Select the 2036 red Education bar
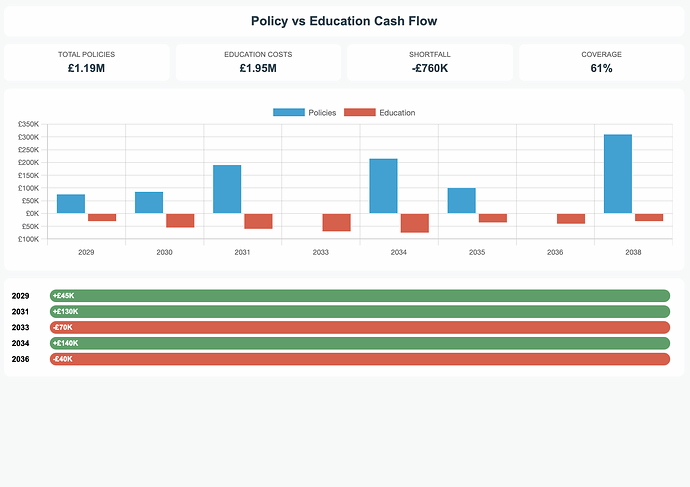690x487 pixels. click(x=571, y=218)
